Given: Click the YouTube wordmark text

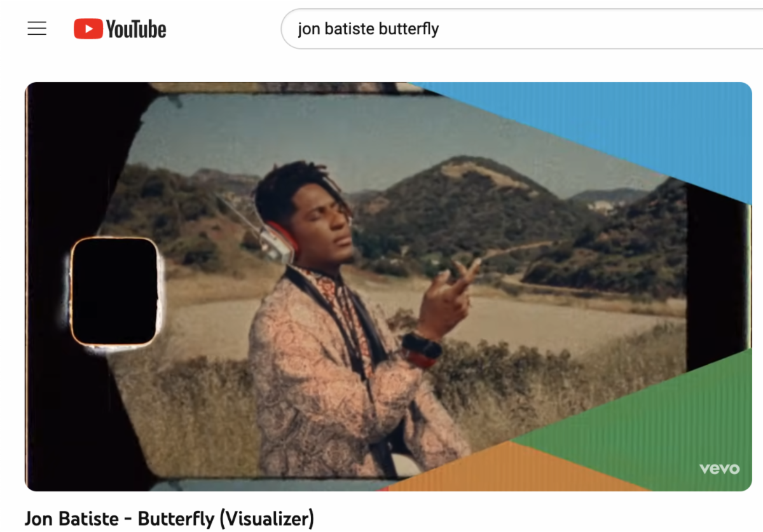Looking at the screenshot, I should pyautogui.click(x=136, y=29).
